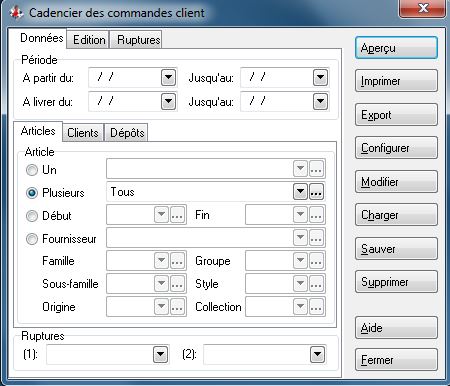Click the Famille browse (...) button
450x386 pixels.
(177, 261)
